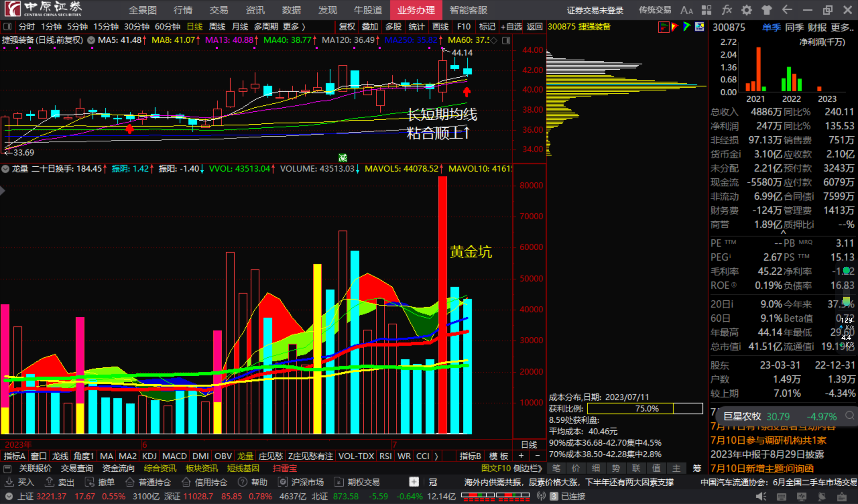858x504 pixels.
Task: Select the cost distribution chart icon
Action: (x=664, y=27)
